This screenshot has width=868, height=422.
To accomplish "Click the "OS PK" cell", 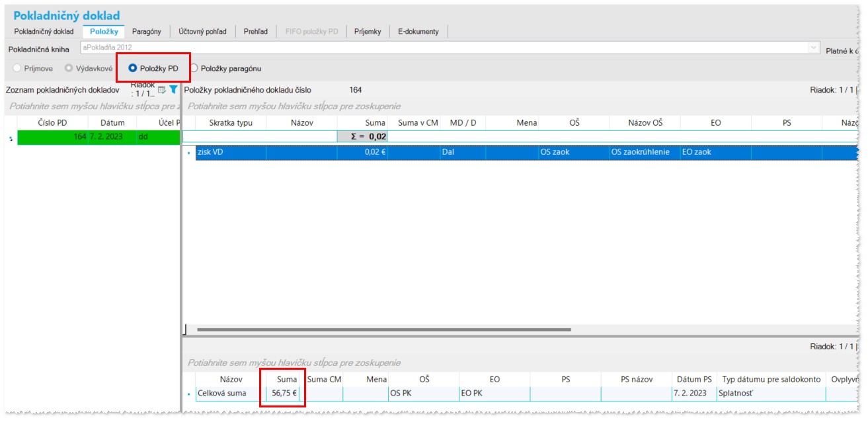I will click(424, 393).
